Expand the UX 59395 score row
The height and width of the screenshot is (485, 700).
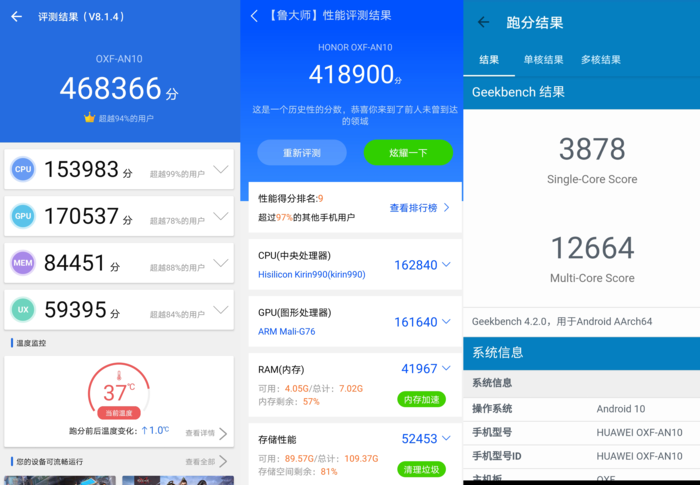point(221,309)
